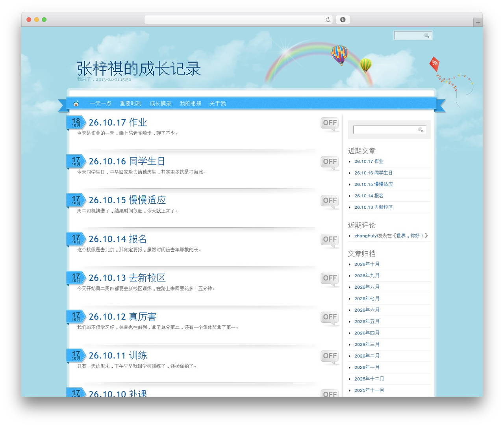
Task: Click sidebar recent article 26.10.13 去新校区
Action: [373, 207]
